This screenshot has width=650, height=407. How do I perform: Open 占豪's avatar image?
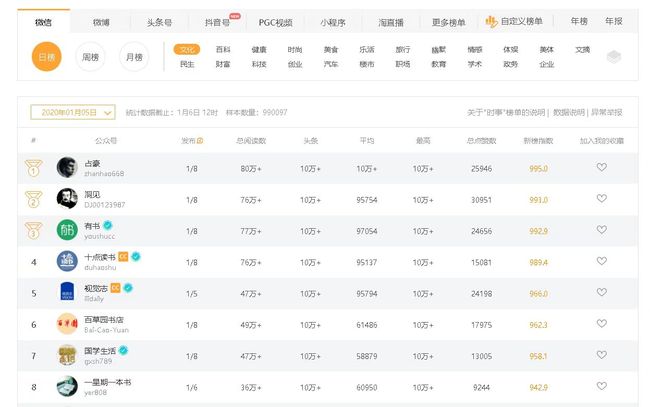(x=67, y=167)
